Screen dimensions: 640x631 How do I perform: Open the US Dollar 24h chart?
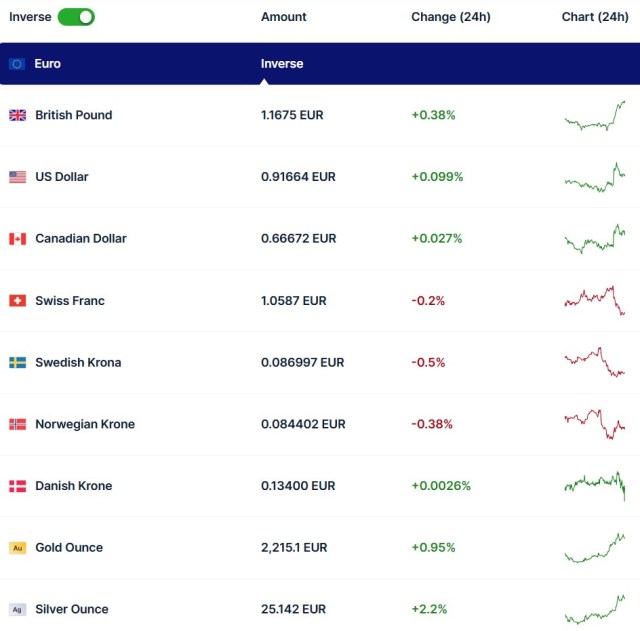(x=594, y=177)
